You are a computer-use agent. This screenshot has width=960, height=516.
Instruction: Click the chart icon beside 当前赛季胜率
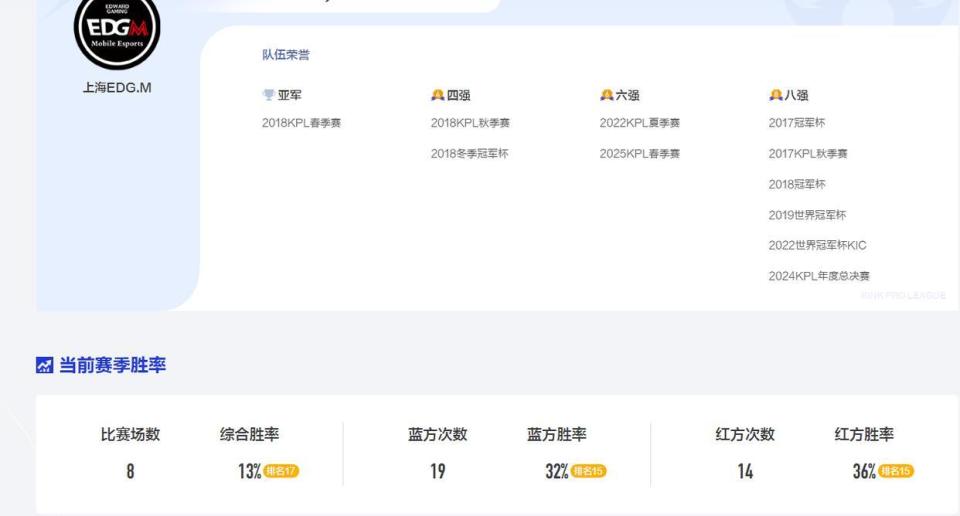click(44, 366)
